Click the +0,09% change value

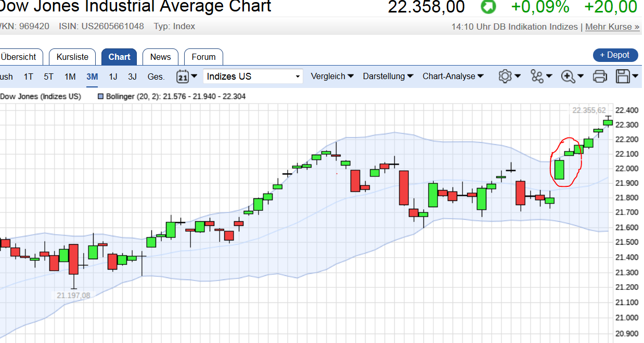click(540, 7)
